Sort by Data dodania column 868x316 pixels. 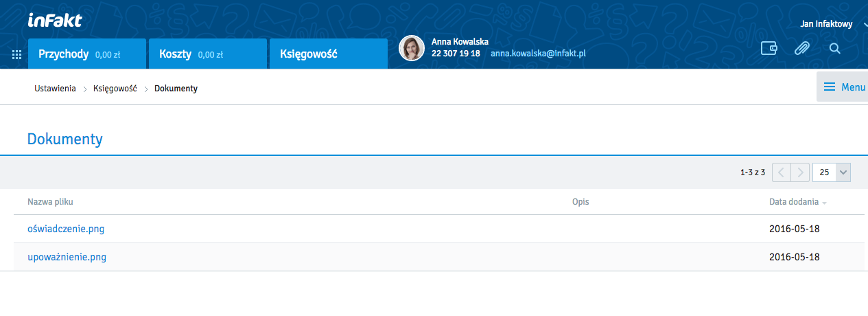click(x=797, y=202)
